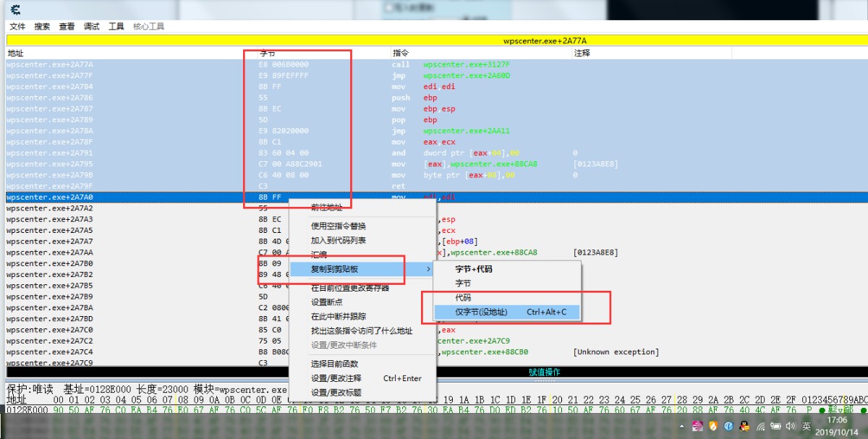
Task: Choose 找出这条指令访问了什么地址 entry
Action: click(362, 331)
